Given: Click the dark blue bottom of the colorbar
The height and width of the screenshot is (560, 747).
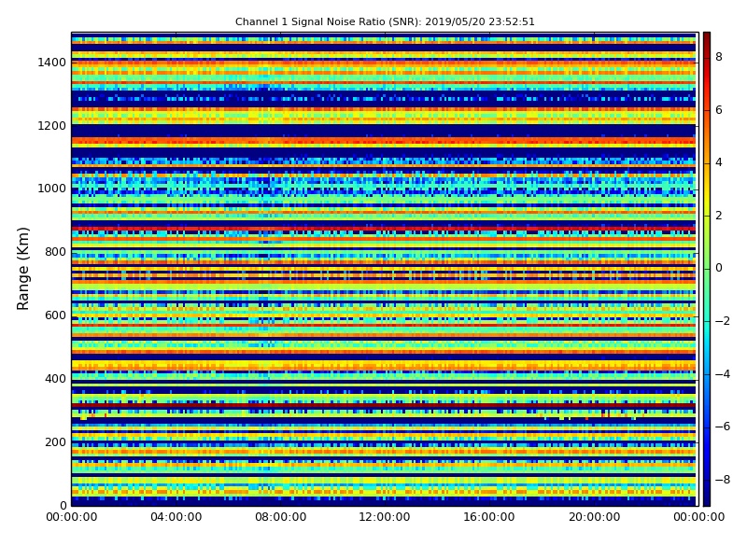Looking at the screenshot, I should tap(707, 500).
